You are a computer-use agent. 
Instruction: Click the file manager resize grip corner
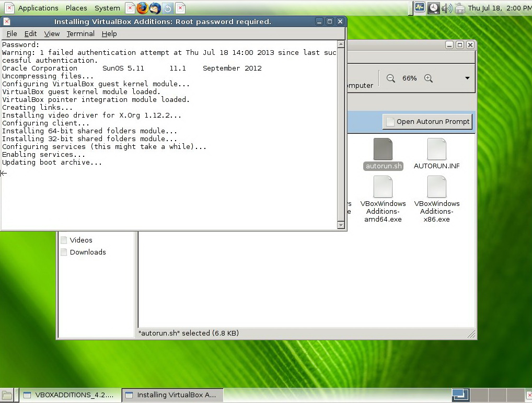pos(471,334)
